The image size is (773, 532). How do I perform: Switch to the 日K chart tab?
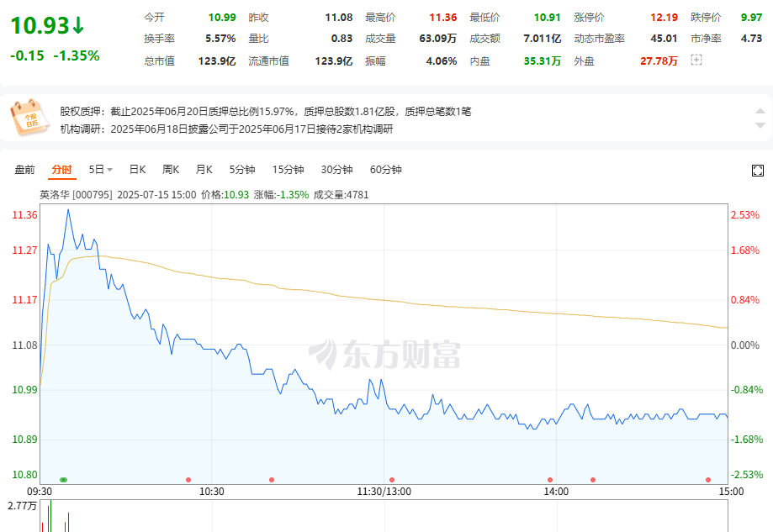138,170
